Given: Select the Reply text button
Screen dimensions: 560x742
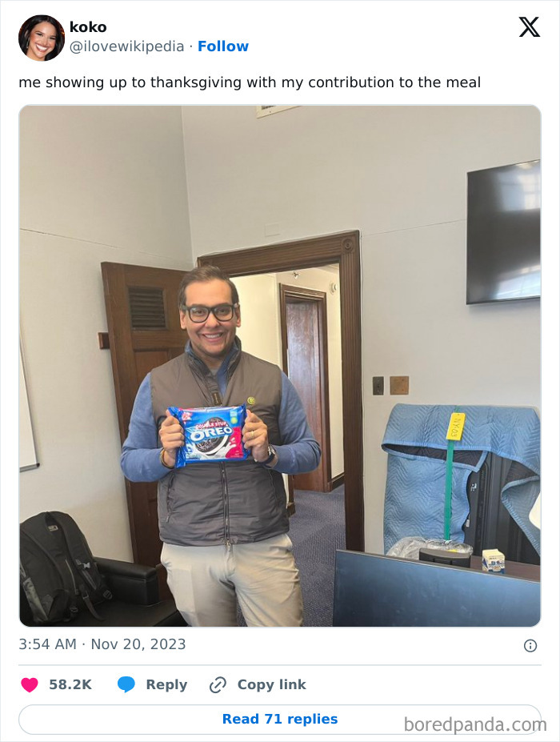Looking at the screenshot, I should click(166, 684).
